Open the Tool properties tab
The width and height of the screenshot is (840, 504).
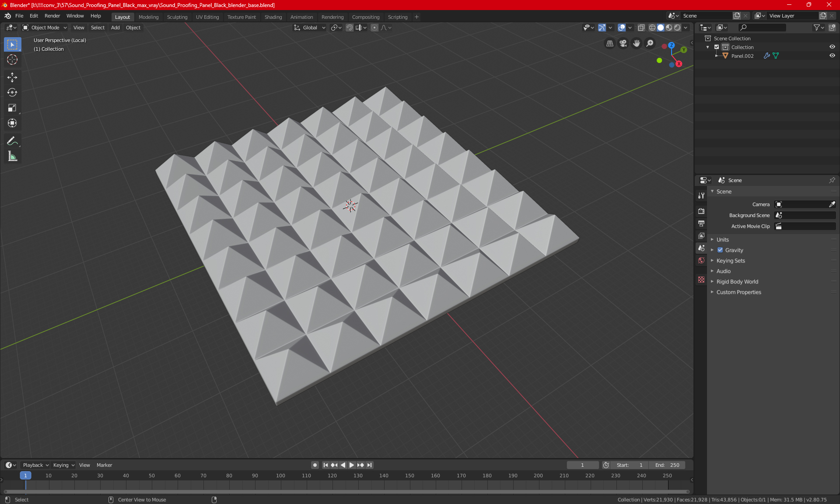(x=701, y=196)
